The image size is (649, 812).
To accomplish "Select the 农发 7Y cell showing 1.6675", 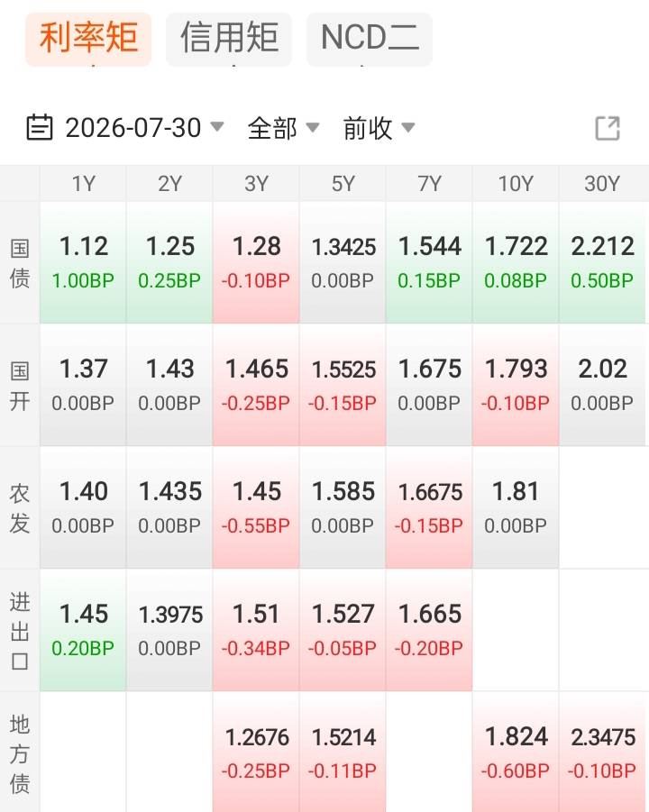I will (429, 507).
